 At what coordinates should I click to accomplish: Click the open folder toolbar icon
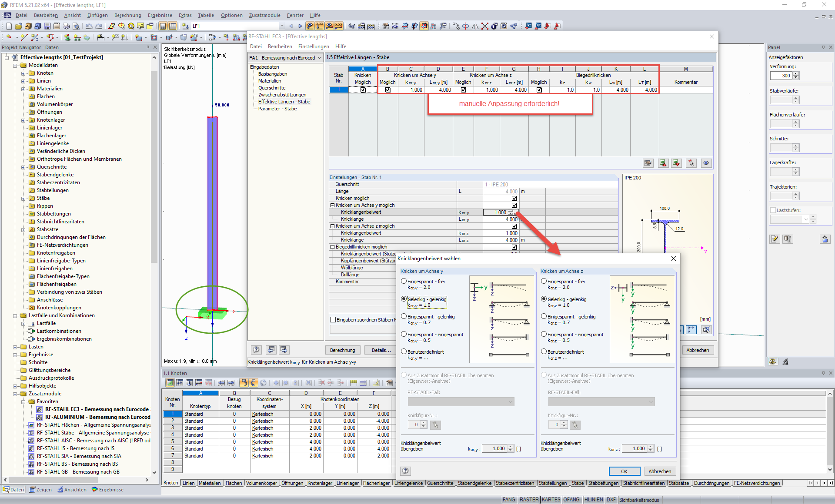tap(19, 26)
